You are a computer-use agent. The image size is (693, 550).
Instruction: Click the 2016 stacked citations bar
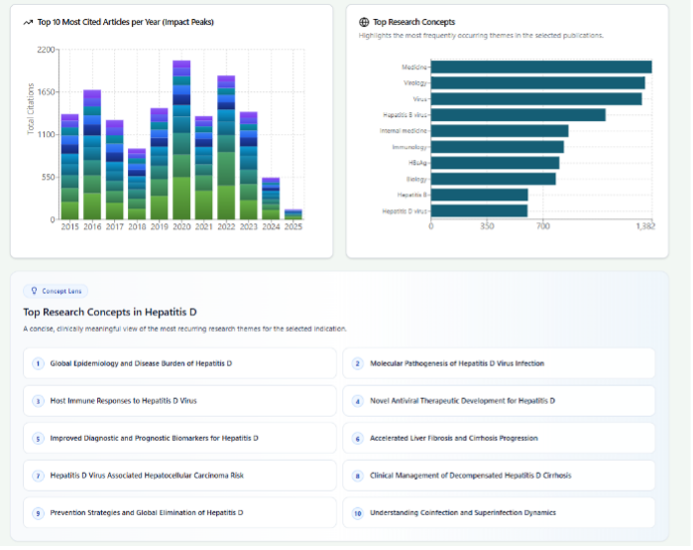point(92,155)
